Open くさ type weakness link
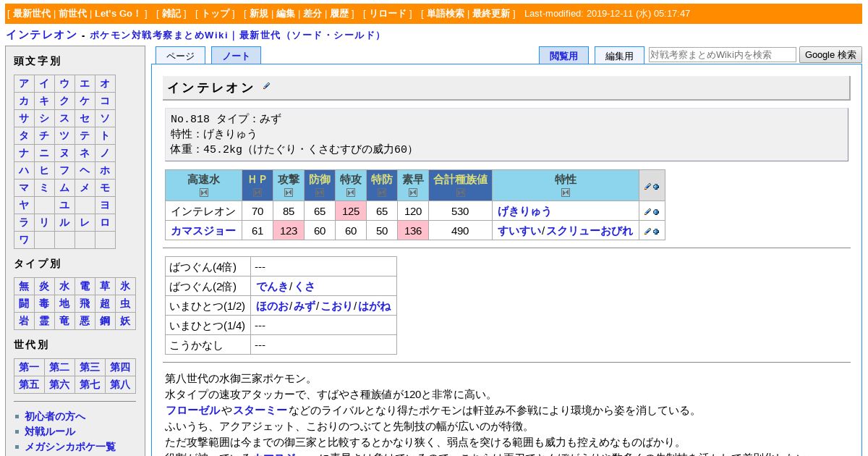The width and height of the screenshot is (868, 456). point(304,287)
